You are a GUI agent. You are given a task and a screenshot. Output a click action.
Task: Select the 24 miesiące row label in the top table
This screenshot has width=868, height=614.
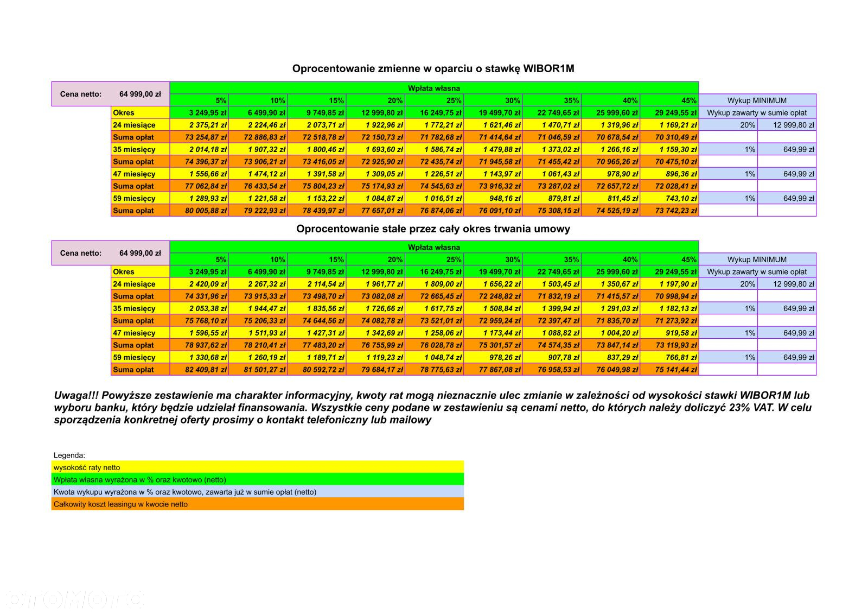click(141, 125)
